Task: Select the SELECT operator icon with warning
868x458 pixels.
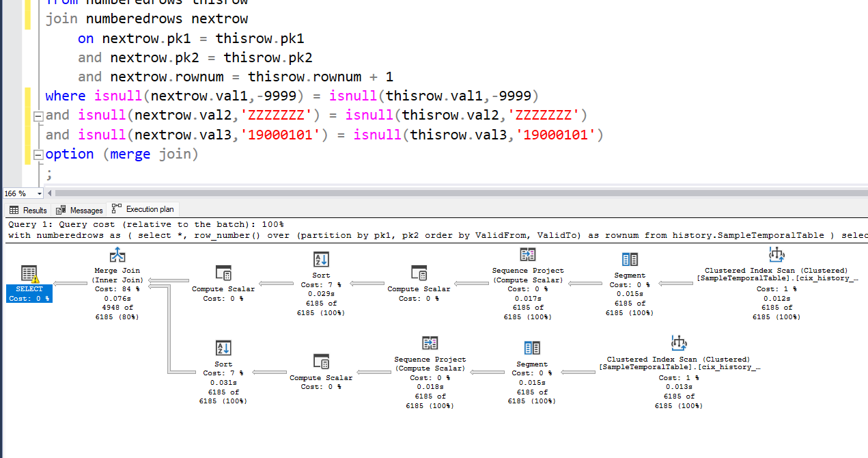Action: [x=29, y=274]
